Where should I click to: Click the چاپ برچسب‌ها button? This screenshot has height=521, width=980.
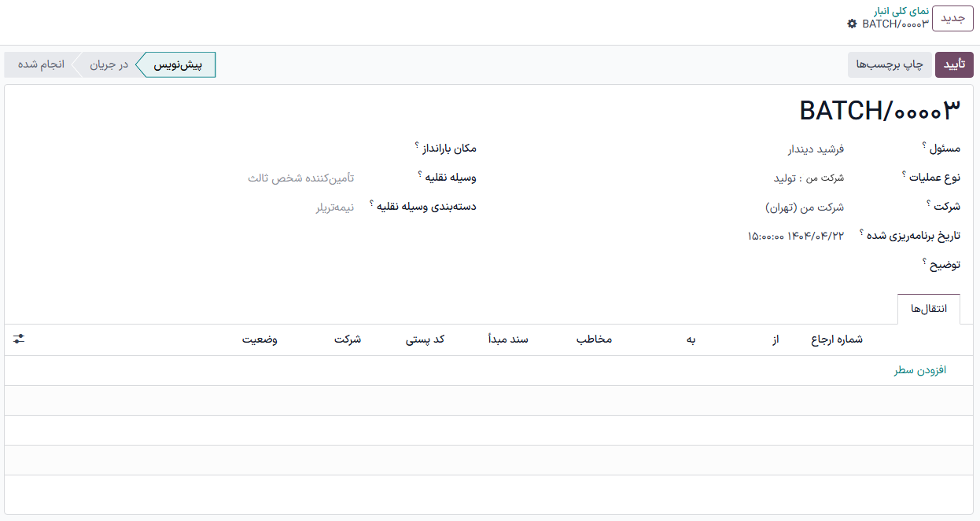889,65
